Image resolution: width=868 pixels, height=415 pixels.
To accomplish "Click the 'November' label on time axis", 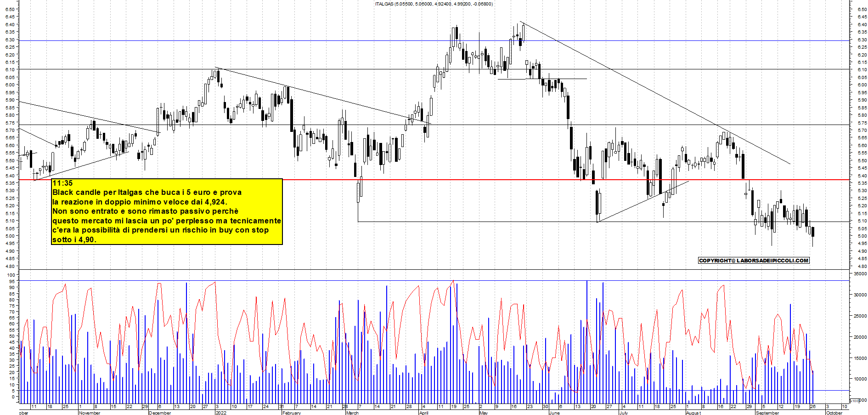I will tap(90, 413).
